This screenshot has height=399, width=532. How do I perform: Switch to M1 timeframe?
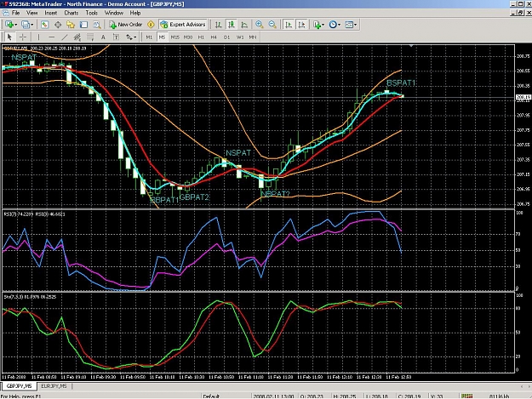(x=149, y=37)
